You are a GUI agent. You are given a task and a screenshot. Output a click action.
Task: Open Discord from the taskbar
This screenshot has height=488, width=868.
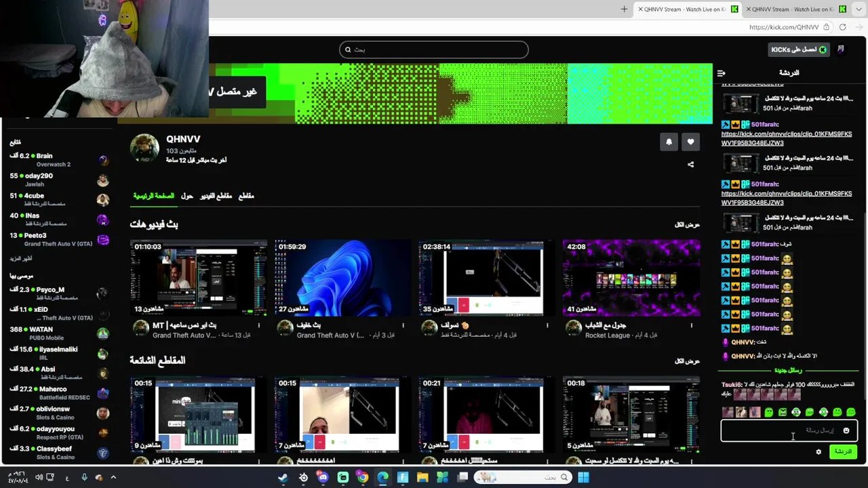323,477
